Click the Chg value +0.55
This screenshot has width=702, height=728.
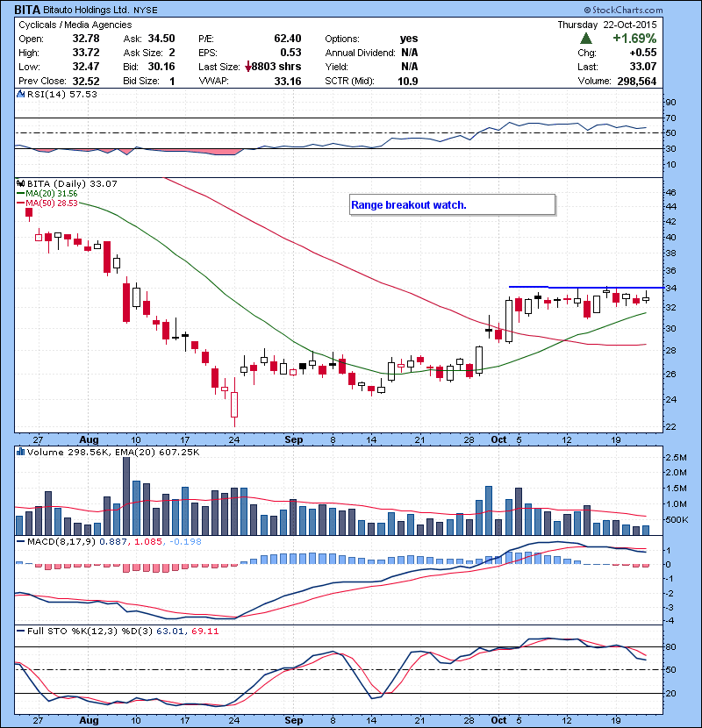point(643,53)
